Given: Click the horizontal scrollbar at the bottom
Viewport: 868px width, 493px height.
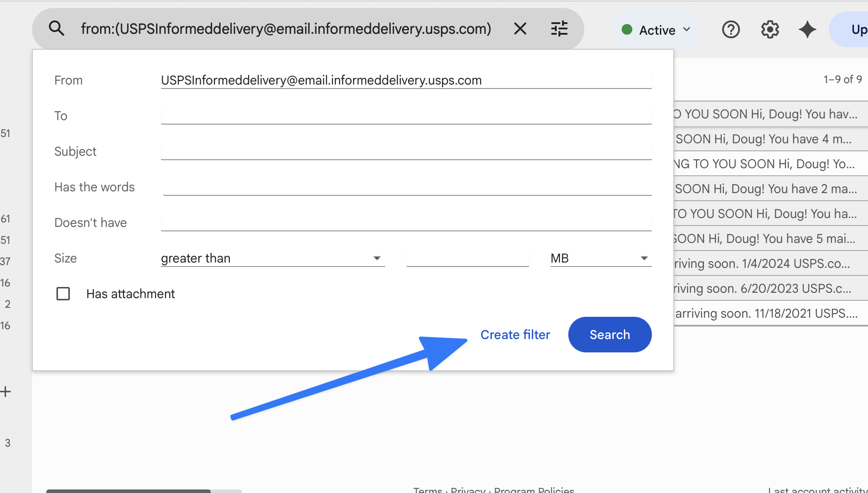Looking at the screenshot, I should click(x=129, y=491).
